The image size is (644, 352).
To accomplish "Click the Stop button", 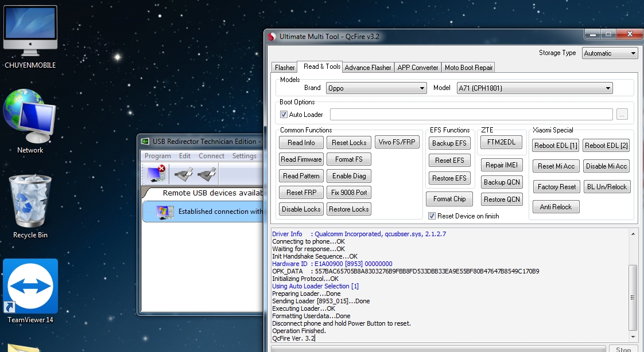I will coord(623,349).
